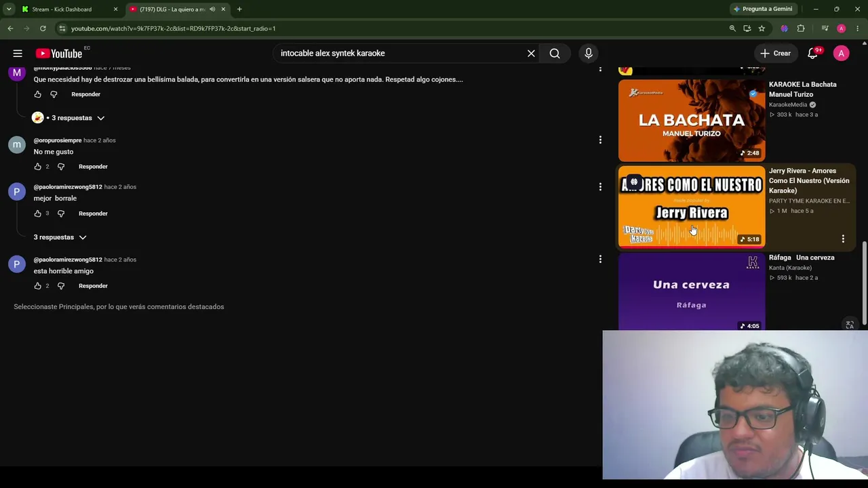The image size is (868, 488).
Task: Reload the current page
Action: [x=43, y=28]
